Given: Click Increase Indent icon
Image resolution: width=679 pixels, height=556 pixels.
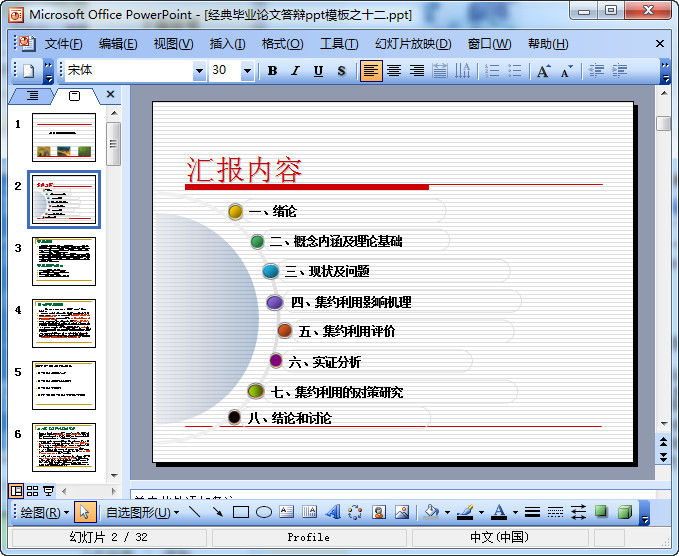Looking at the screenshot, I should [620, 71].
